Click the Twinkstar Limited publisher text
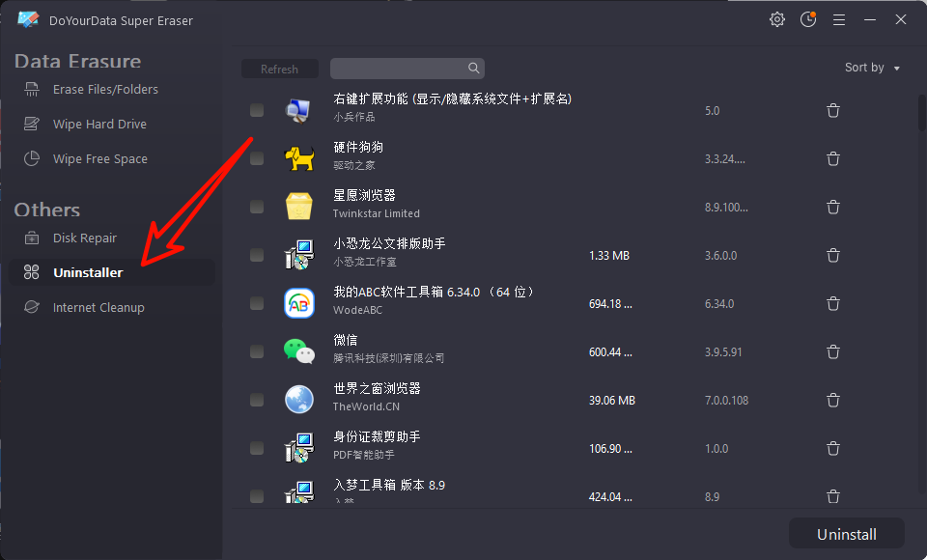The image size is (927, 560). (376, 213)
